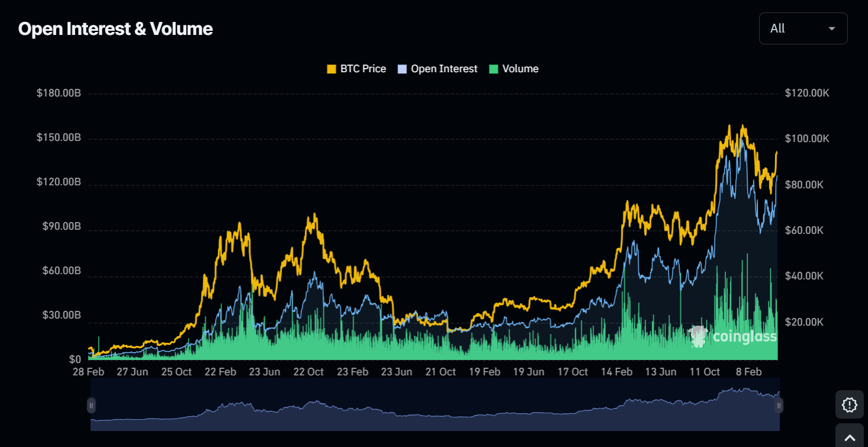Viewport: 868px width, 447px height.
Task: Toggle BTC Price series label in legend
Action: pos(363,69)
